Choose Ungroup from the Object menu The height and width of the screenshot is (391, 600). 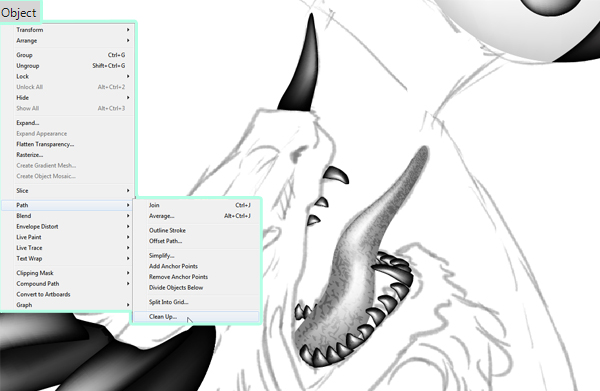click(67, 66)
